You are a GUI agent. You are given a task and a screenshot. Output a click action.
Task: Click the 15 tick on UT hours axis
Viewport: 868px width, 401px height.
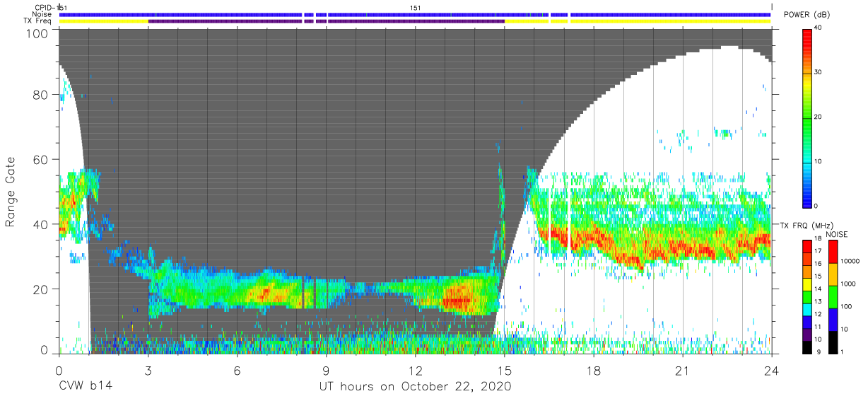504,369
